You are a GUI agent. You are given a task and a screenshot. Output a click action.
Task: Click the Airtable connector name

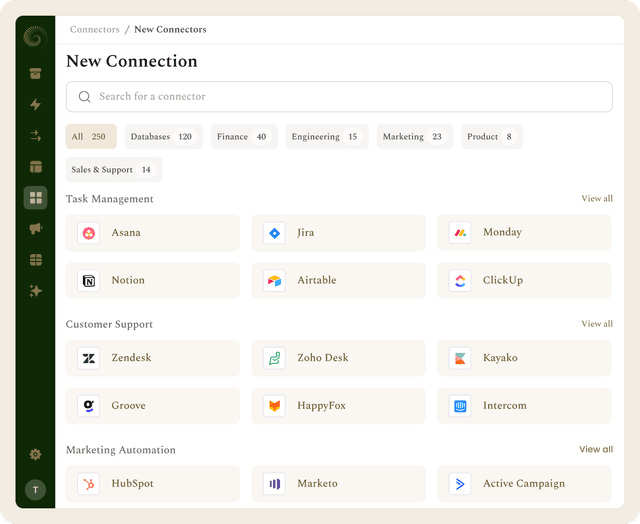(317, 280)
